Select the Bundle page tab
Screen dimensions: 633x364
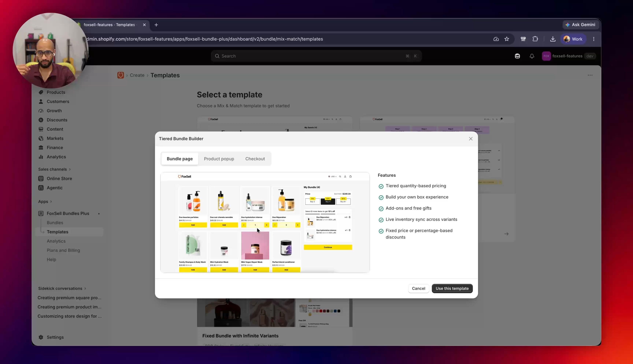[179, 159]
